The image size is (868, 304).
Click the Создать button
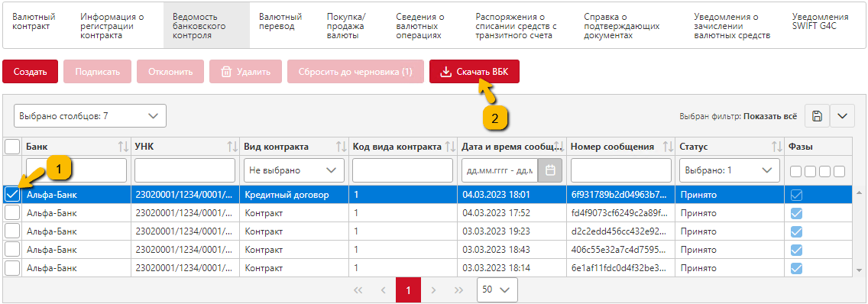click(30, 72)
